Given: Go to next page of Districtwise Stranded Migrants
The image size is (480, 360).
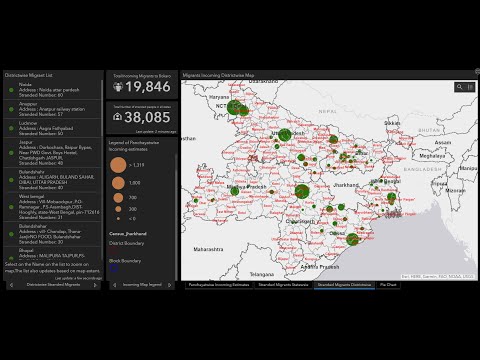Looking at the screenshot, I should 95,285.
